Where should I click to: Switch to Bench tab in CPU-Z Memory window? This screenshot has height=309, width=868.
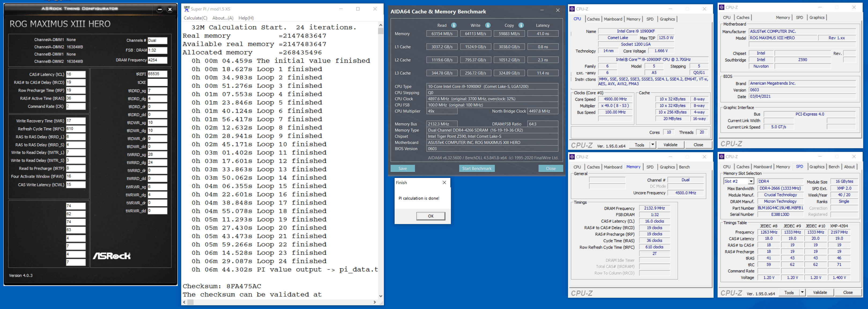(684, 167)
